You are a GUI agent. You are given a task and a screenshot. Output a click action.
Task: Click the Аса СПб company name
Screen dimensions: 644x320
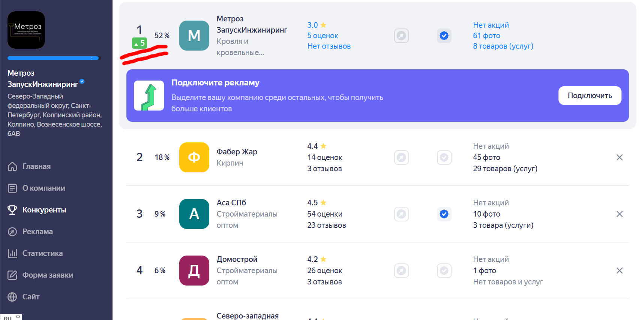(231, 203)
